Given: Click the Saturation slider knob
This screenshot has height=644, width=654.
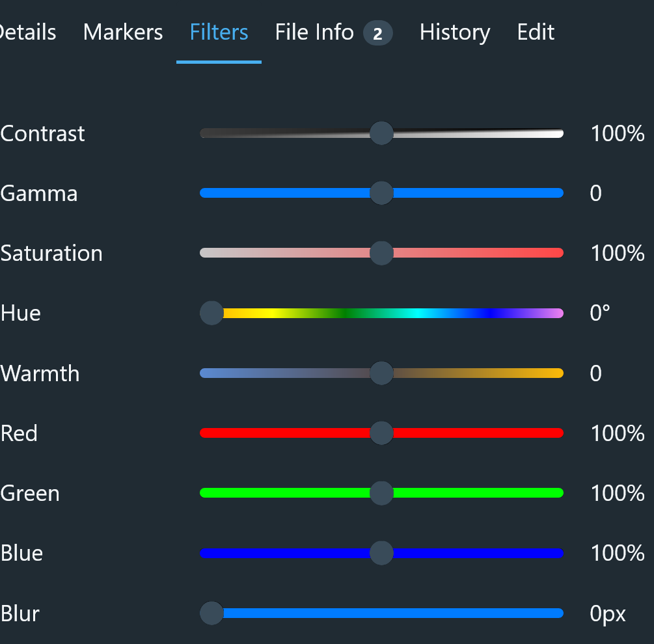Looking at the screenshot, I should (381, 253).
